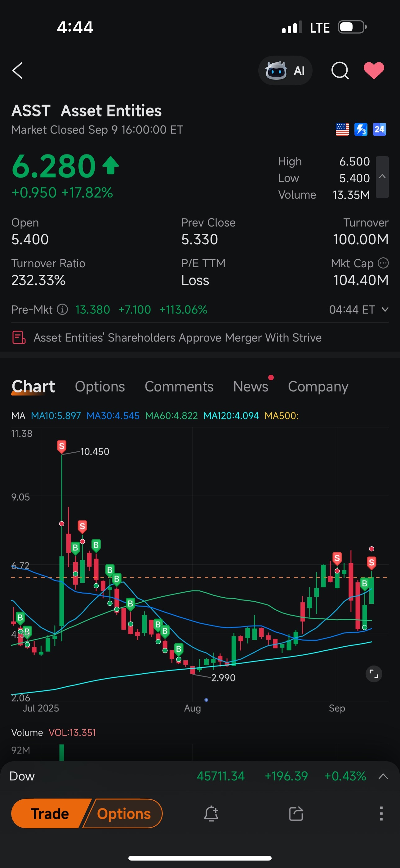This screenshot has height=868, width=400.
Task: Tap the MA120:4.094 indicator label
Action: pos(231,415)
